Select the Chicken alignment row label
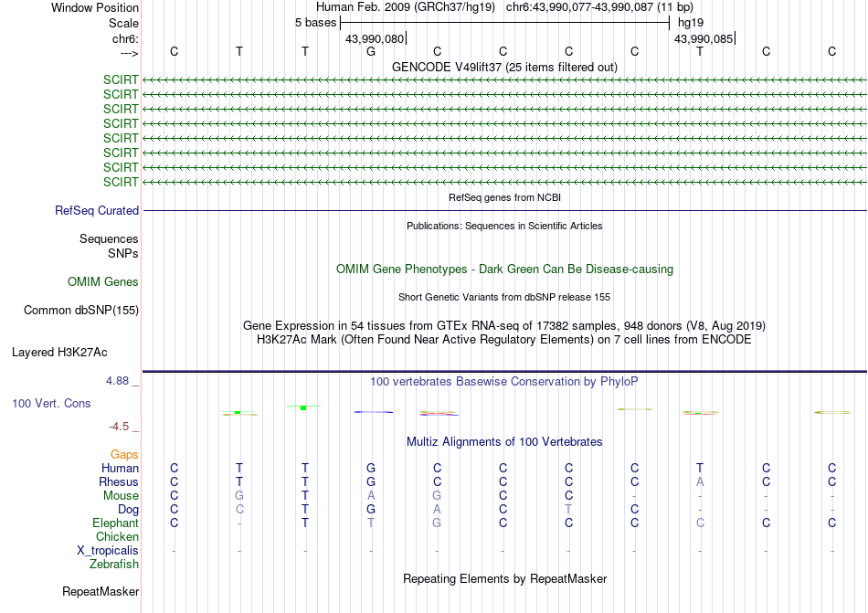868x613 pixels. (117, 536)
